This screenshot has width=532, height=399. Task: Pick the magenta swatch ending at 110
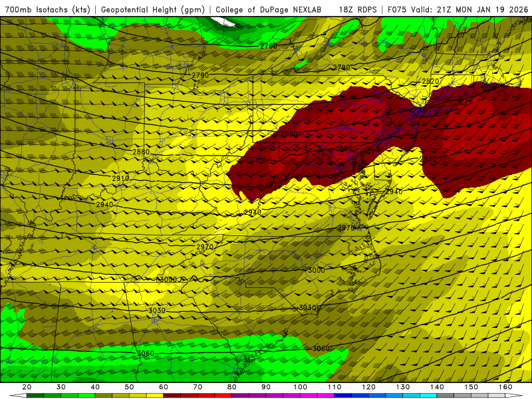point(326,395)
